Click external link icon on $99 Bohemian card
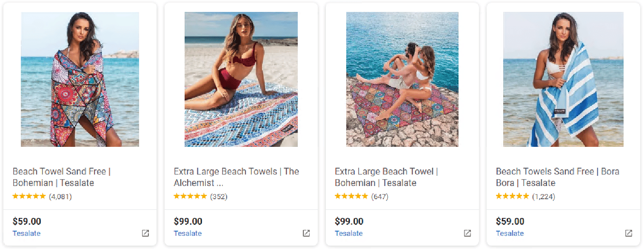644x249 pixels. pyautogui.click(x=467, y=233)
